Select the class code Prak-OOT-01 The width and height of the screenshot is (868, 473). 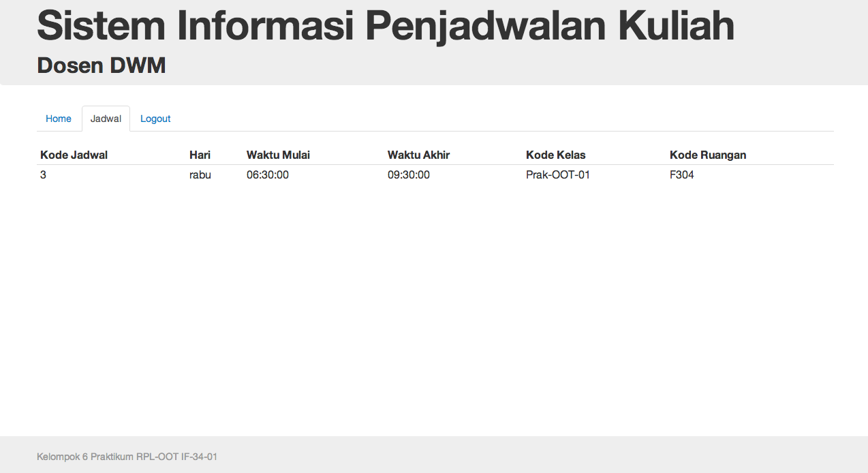[558, 174]
